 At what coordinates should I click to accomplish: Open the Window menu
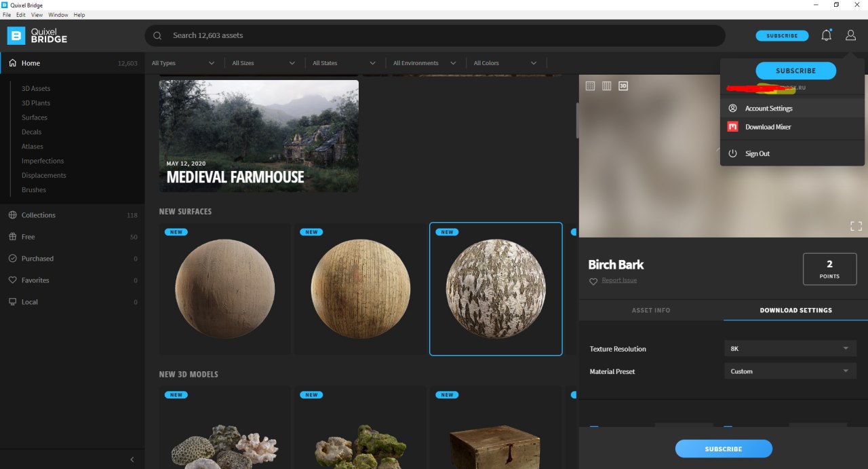[58, 14]
